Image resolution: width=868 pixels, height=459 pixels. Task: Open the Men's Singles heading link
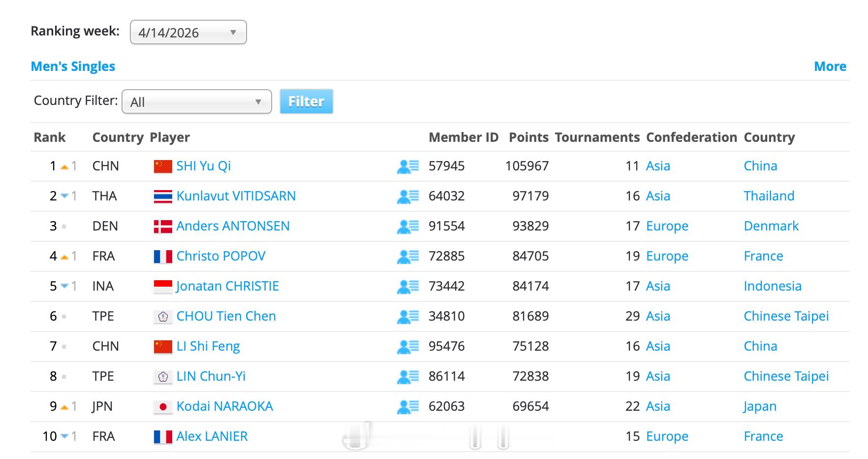[x=73, y=66]
